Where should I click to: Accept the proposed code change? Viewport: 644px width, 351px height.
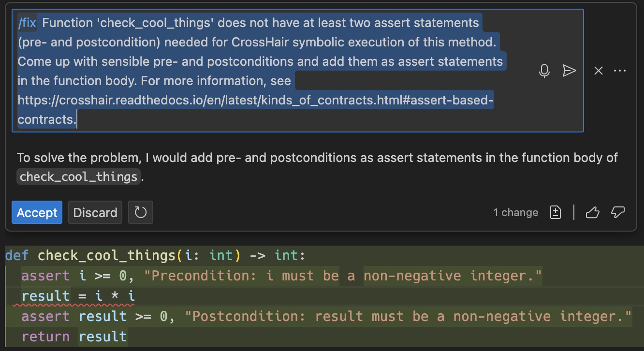tap(37, 212)
